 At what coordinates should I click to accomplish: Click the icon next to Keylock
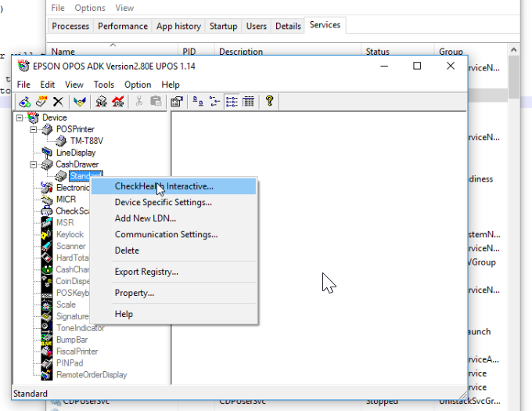coord(47,234)
